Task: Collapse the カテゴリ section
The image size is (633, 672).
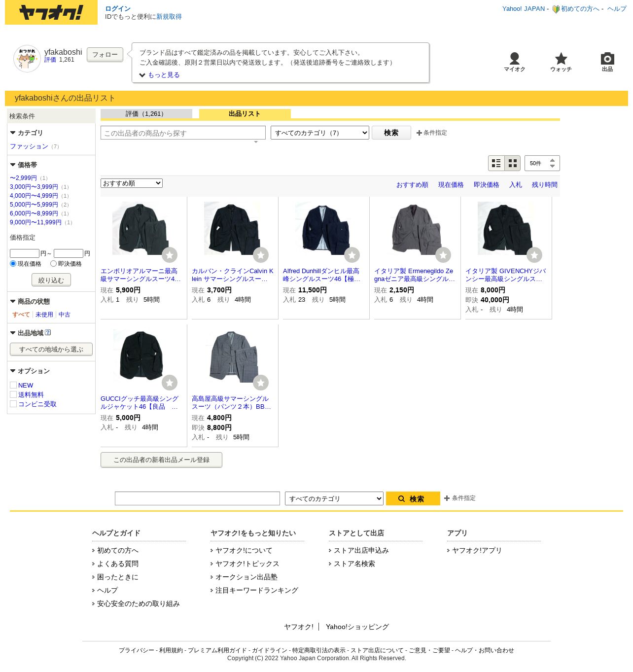Action: pos(26,133)
